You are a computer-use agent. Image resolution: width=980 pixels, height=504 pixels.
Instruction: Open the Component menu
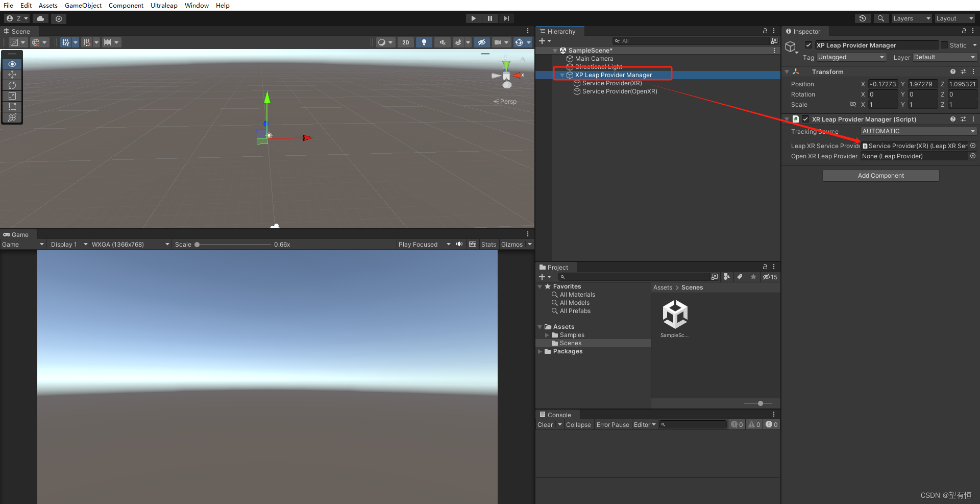click(126, 5)
